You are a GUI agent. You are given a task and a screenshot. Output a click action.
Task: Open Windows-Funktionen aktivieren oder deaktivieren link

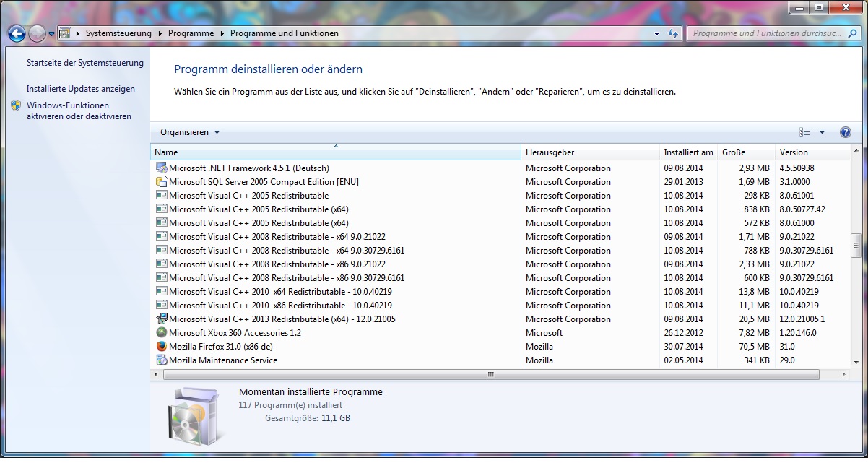79,111
